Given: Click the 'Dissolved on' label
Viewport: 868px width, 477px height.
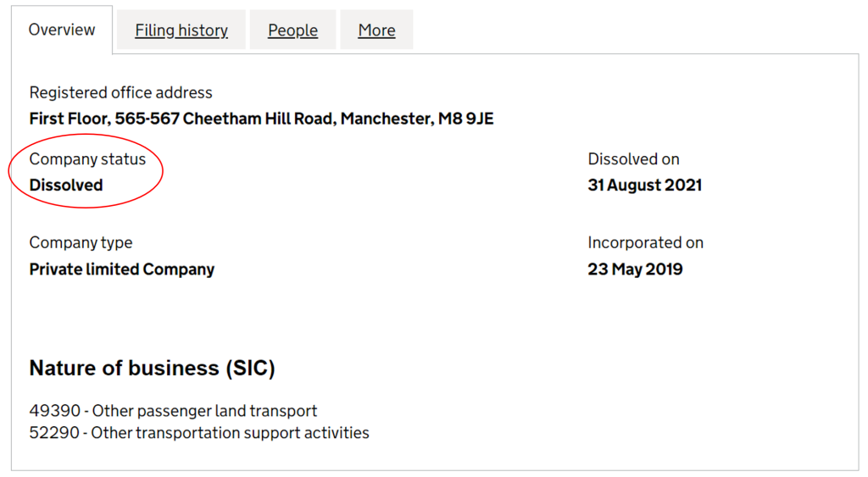Looking at the screenshot, I should pyautogui.click(x=633, y=159).
